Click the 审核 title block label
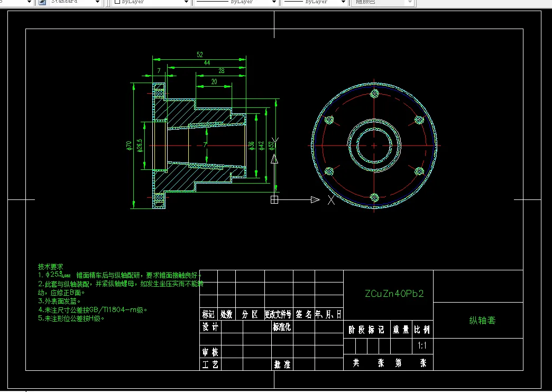This screenshot has height=392, width=552. tap(210, 352)
